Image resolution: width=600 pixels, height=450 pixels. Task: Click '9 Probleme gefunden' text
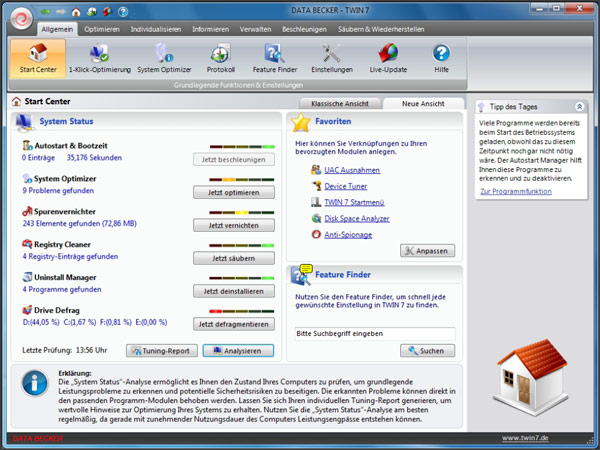[x=58, y=191]
